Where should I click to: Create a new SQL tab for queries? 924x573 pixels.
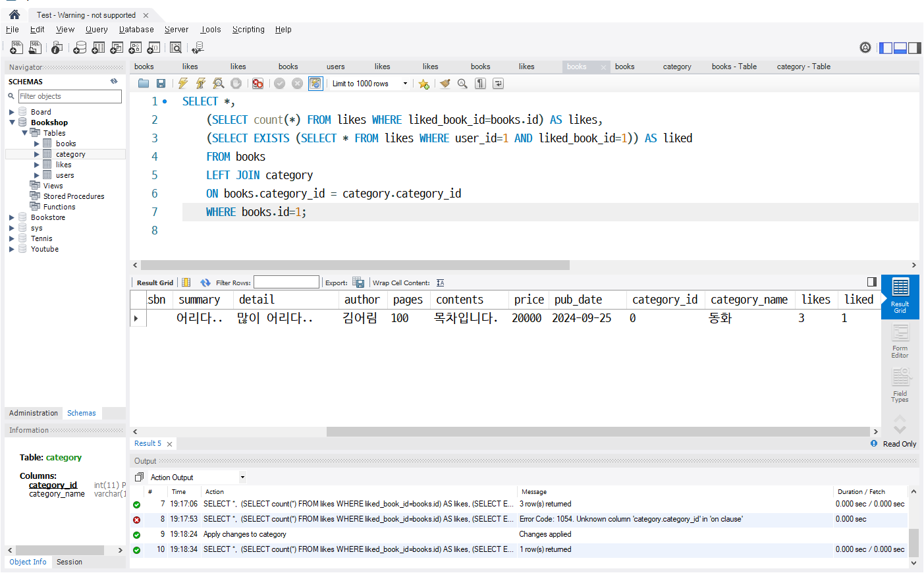(x=16, y=47)
